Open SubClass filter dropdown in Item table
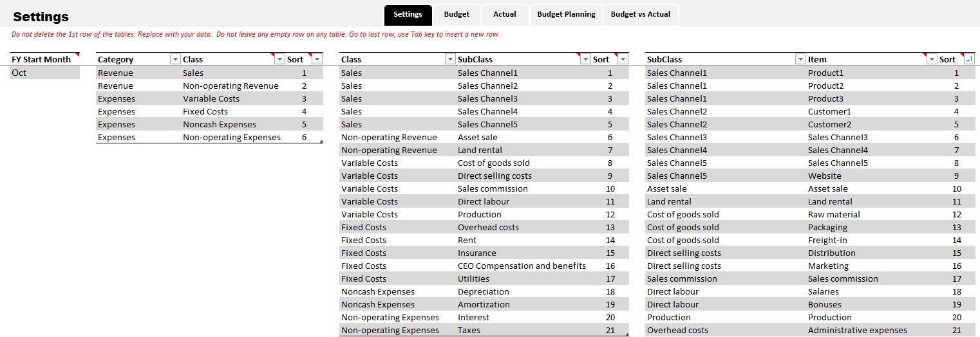The image size is (980, 337). point(800,59)
